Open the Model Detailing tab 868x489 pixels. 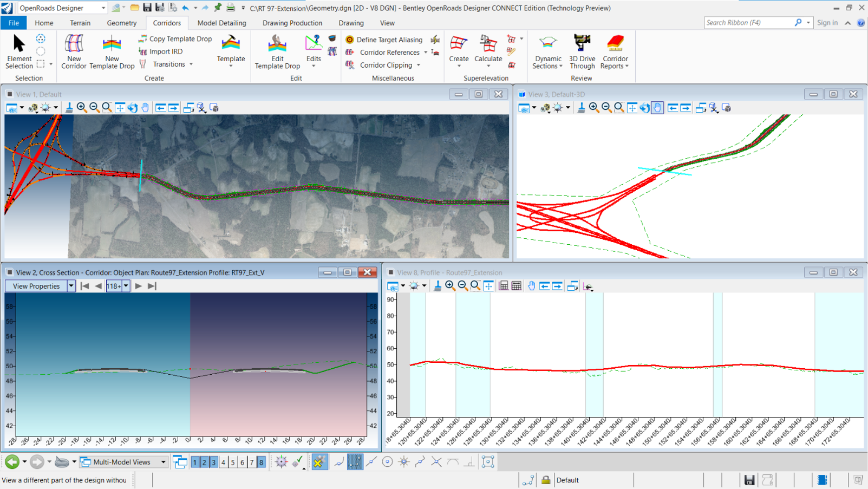221,23
